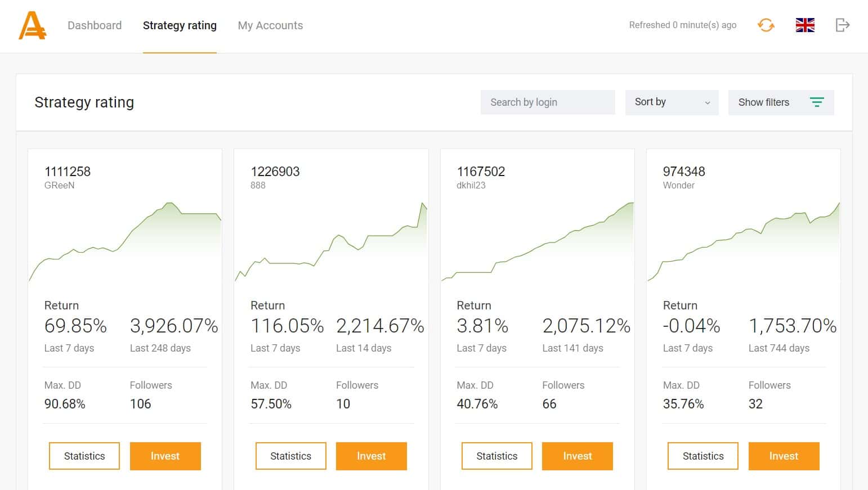Click the 888 strategy name
The width and height of the screenshot is (868, 490).
[x=258, y=185]
